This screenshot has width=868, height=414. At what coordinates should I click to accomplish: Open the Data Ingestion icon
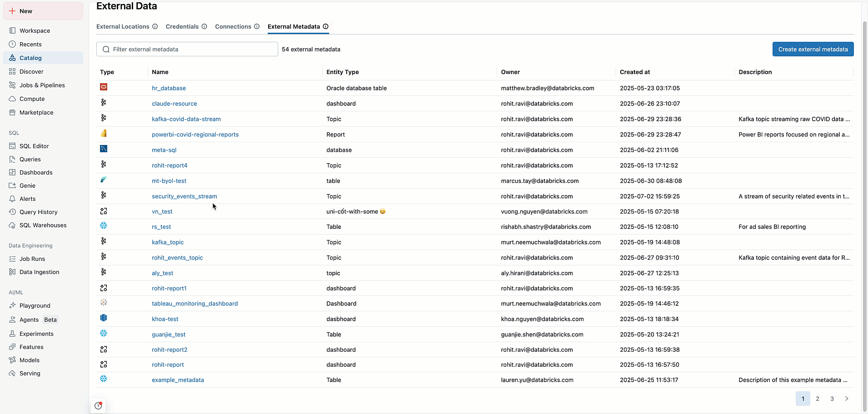(12, 272)
